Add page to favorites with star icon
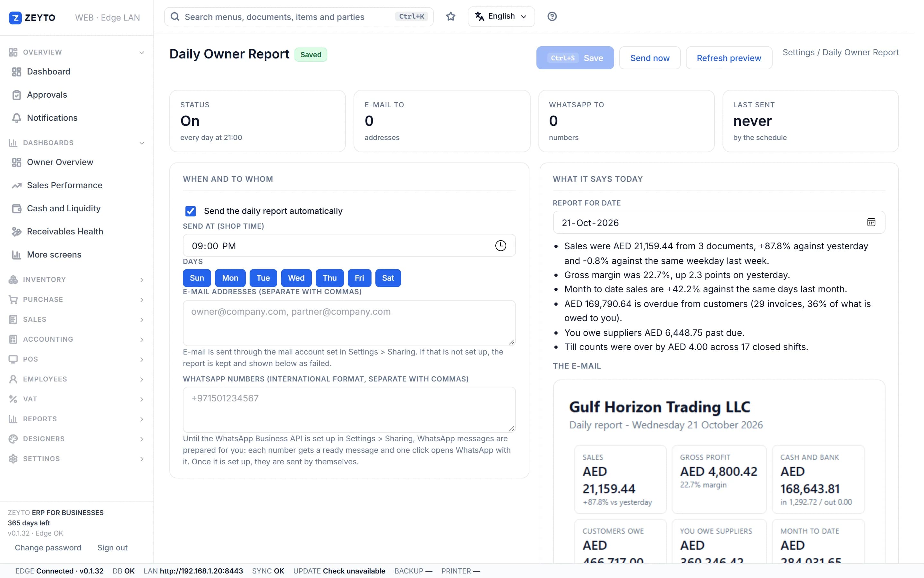 pos(450,16)
